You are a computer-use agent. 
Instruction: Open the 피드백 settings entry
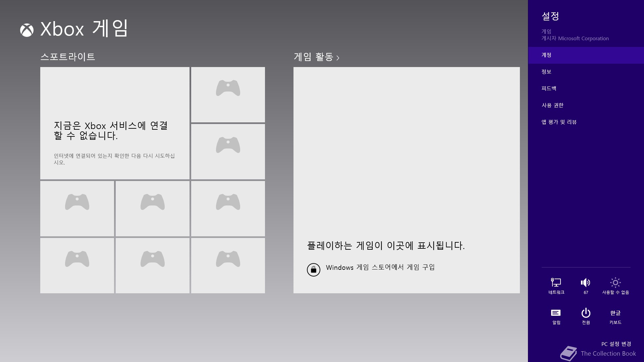(x=586, y=88)
